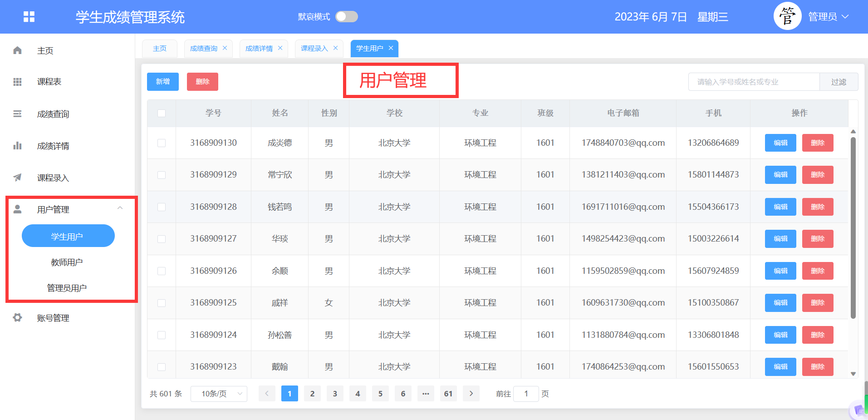Select checkbox for student 3168909129
This screenshot has width=868, height=420.
(x=162, y=175)
